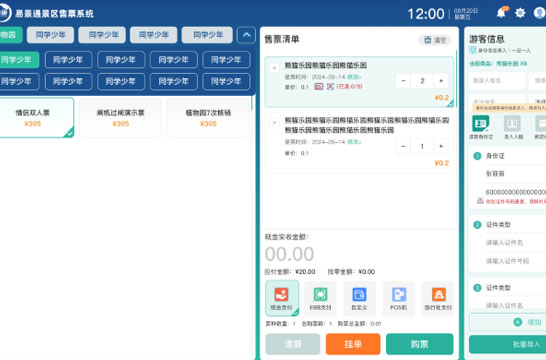Select the green 动物园 category tab
The height and width of the screenshot is (360, 546).
[10, 35]
